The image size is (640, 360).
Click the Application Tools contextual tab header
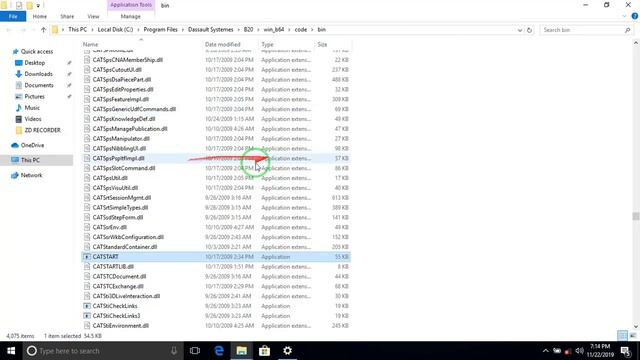pyautogui.click(x=131, y=5)
